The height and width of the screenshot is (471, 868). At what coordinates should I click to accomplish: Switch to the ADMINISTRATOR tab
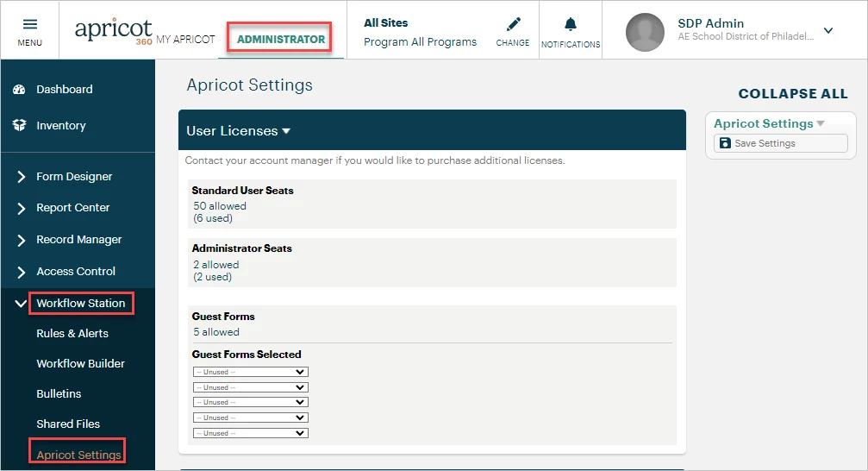coord(281,39)
